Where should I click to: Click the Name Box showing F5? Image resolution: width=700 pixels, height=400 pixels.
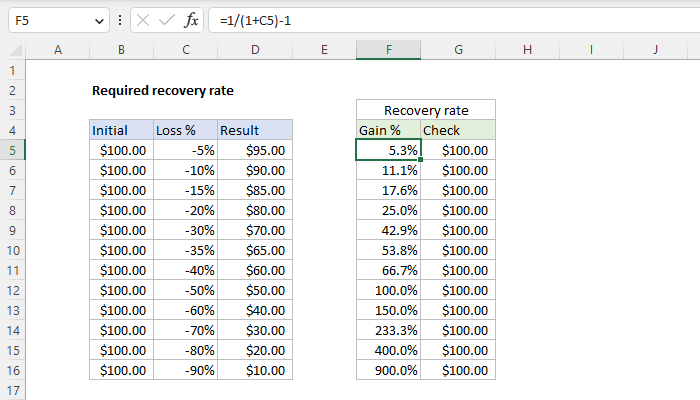point(58,20)
